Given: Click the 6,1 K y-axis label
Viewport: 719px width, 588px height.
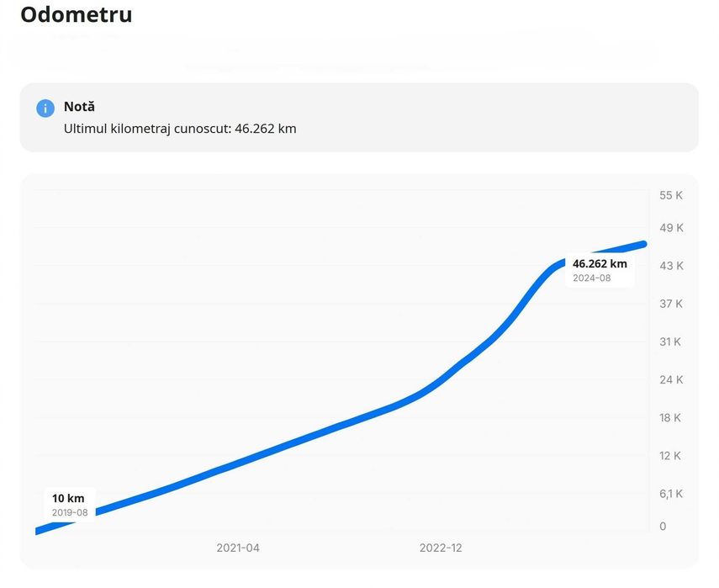Looking at the screenshot, I should [x=670, y=494].
